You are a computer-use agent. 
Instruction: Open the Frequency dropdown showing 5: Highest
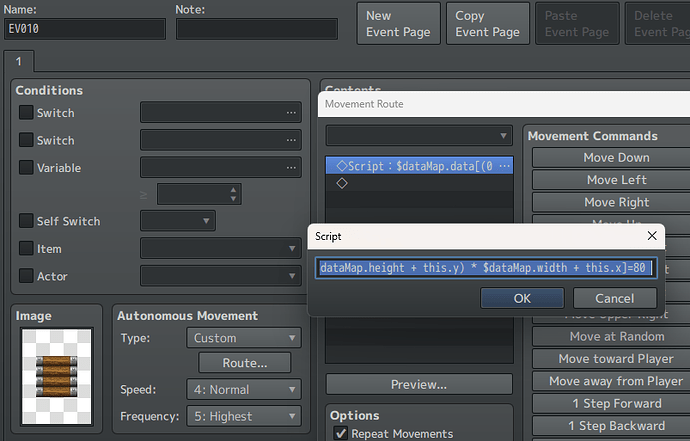(244, 416)
